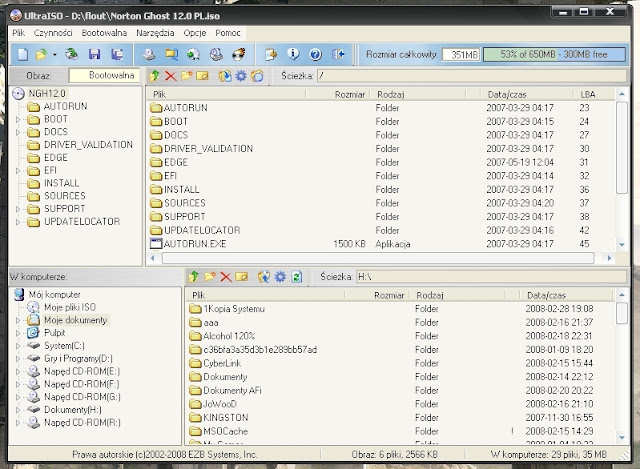The width and height of the screenshot is (640, 469).
Task: Open the Plik menu
Action: coord(18,33)
